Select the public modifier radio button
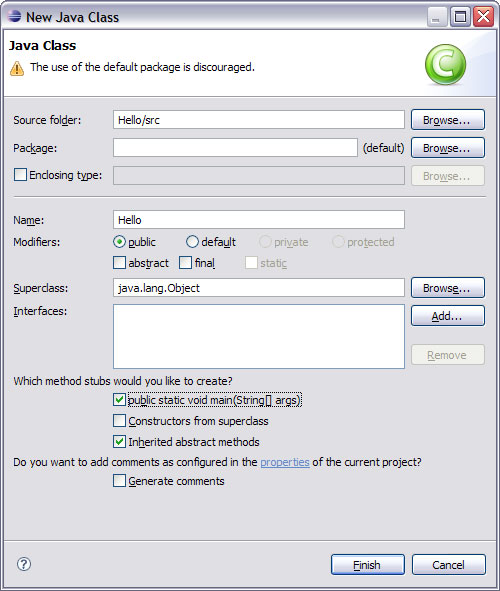Screen dimensions: 500x591 click(119, 242)
